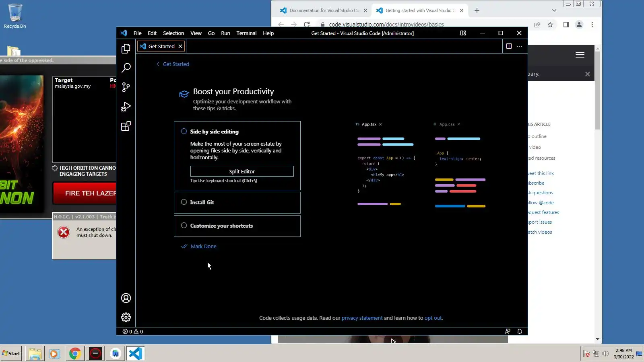The image size is (644, 362).
Task: Select the Install Git step radio
Action: (x=184, y=202)
